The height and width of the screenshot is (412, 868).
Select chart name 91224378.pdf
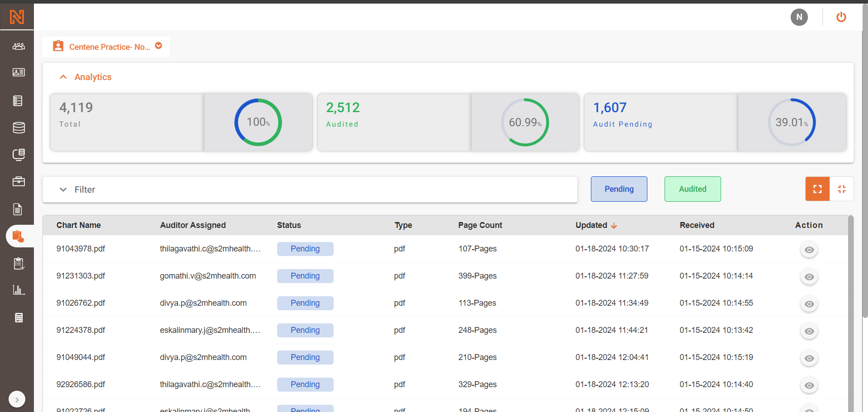tap(80, 330)
